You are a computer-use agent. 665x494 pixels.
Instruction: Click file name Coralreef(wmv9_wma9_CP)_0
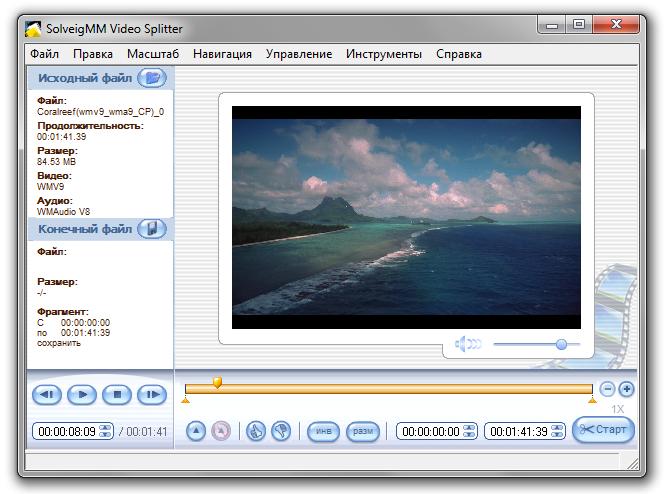101,112
